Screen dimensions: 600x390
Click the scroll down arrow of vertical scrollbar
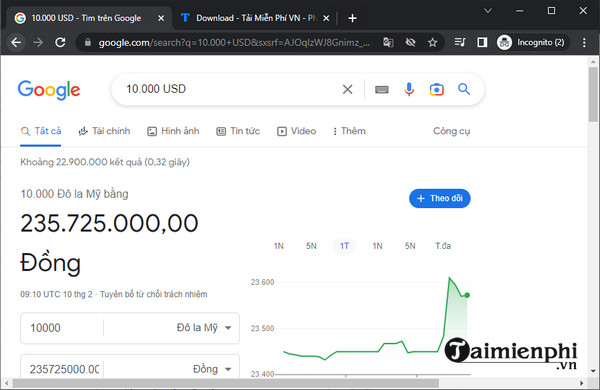[x=593, y=371]
